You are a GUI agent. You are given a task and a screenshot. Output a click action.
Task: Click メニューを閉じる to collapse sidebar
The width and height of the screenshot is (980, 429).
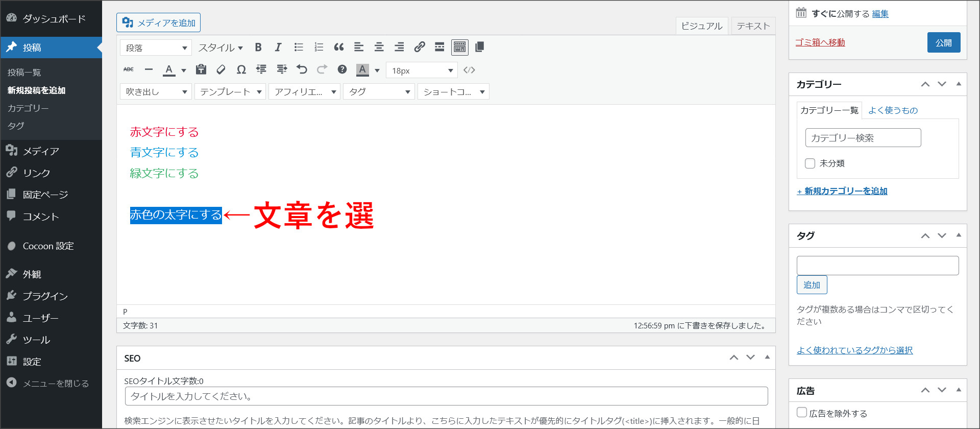tap(51, 384)
